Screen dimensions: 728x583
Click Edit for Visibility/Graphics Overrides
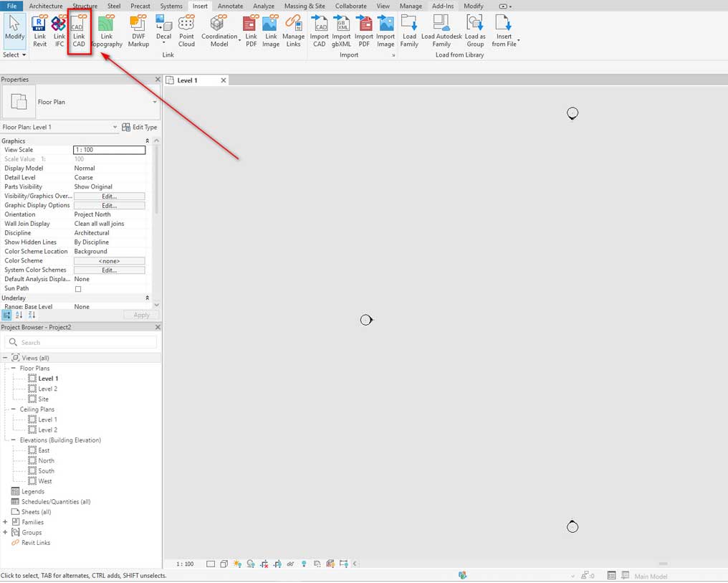click(109, 196)
